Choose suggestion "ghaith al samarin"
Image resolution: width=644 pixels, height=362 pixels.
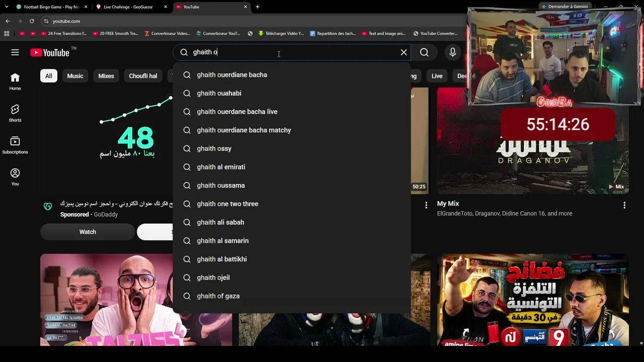(x=292, y=241)
